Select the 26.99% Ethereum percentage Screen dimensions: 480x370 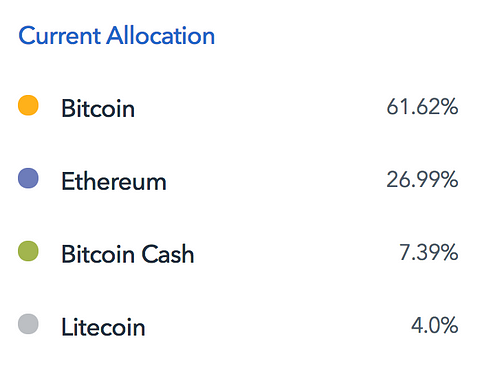pos(422,180)
